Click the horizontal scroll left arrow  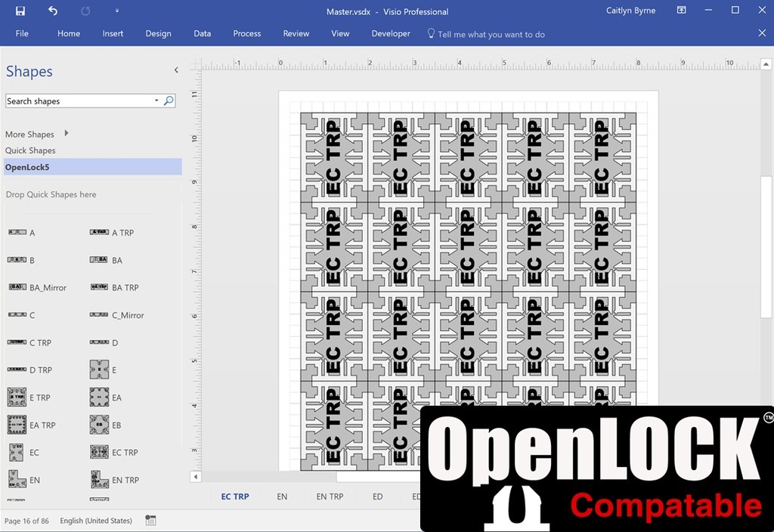point(196,477)
